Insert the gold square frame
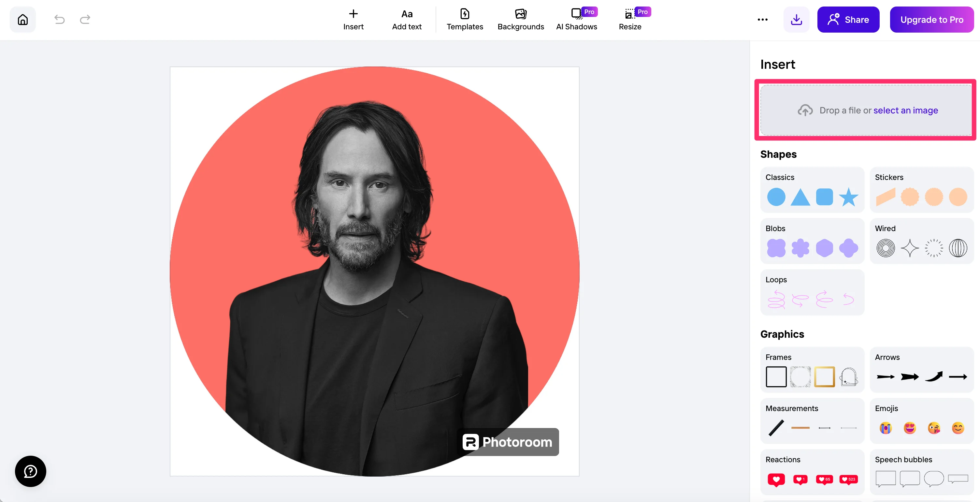The image size is (980, 502). (824, 377)
